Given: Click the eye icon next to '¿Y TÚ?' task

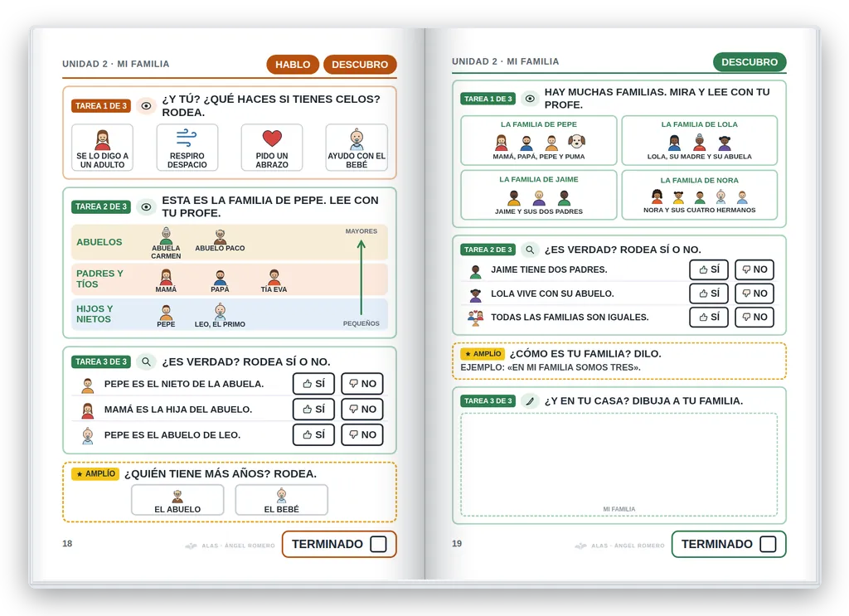Looking at the screenshot, I should click(x=146, y=105).
